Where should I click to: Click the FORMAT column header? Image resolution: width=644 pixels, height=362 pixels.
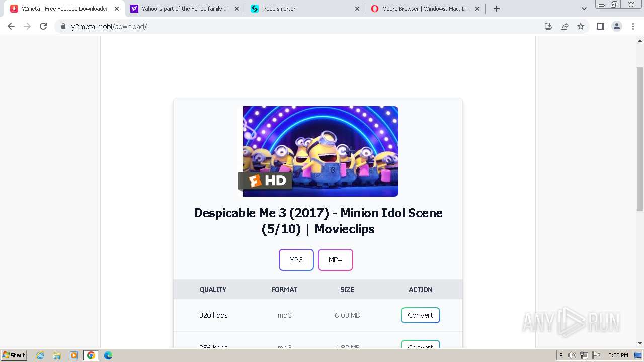[285, 290]
